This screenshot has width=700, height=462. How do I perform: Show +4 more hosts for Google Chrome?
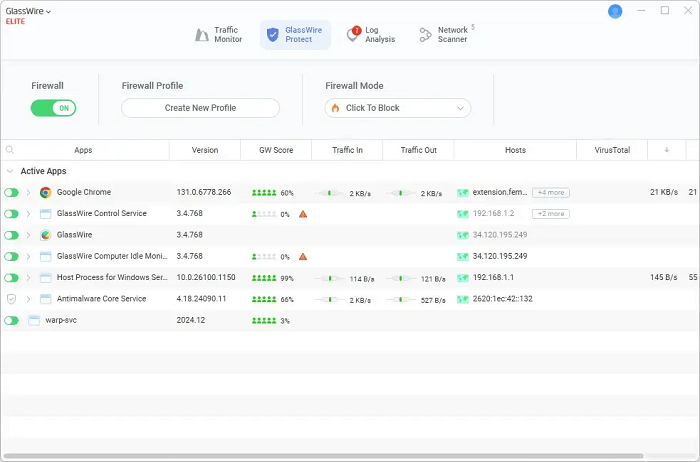point(551,193)
